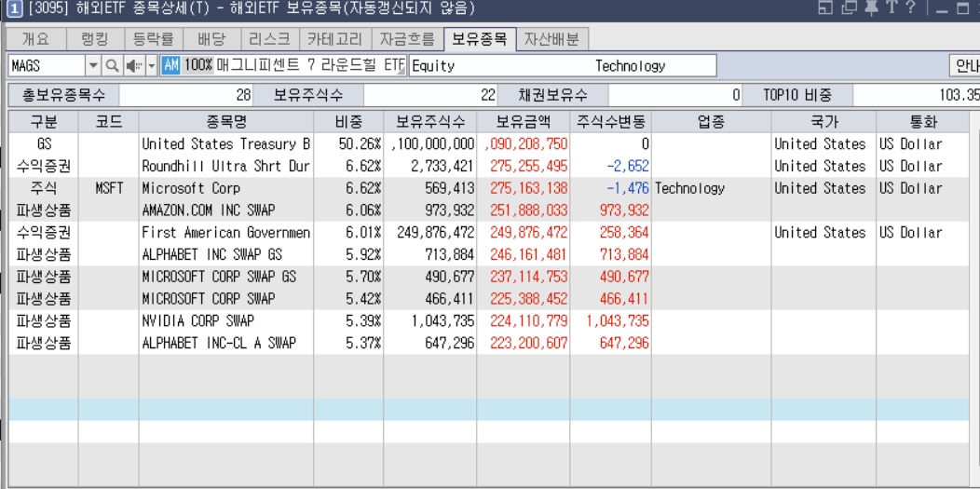This screenshot has height=489, width=980.
Task: Select the ALPHABET INC-CL A SWAP row
Action: pos(489,343)
